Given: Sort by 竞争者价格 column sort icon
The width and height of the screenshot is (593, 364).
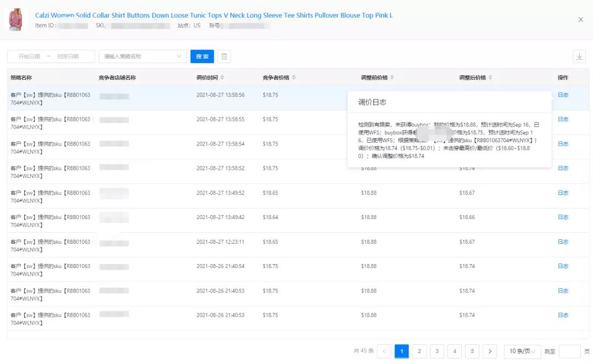Looking at the screenshot, I should (x=294, y=77).
